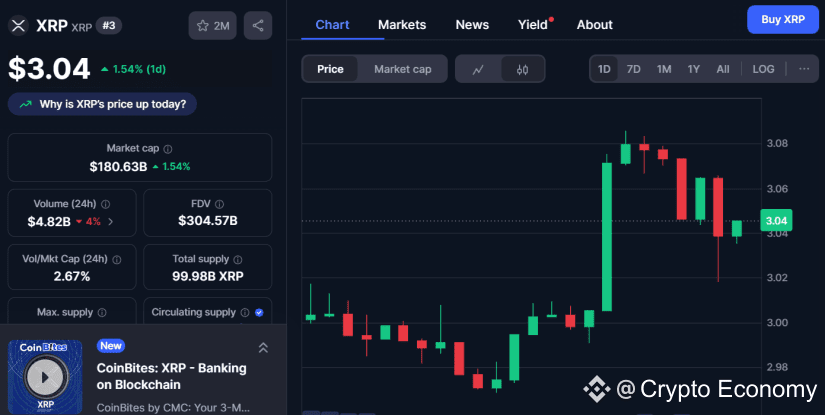Click the $3.04 main price text

tap(49, 69)
